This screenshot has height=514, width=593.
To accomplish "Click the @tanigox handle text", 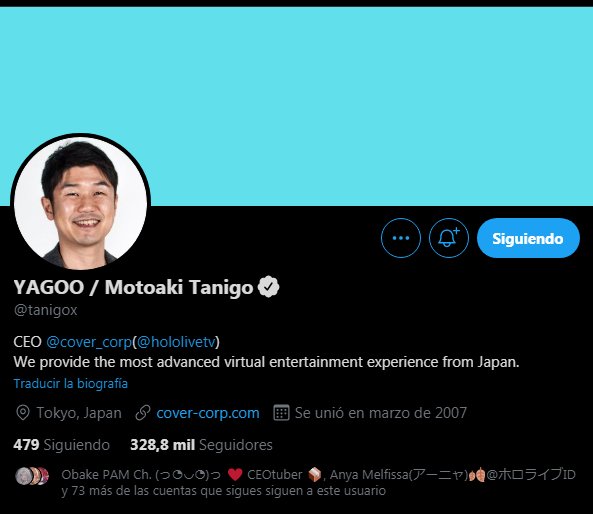I will click(x=45, y=310).
